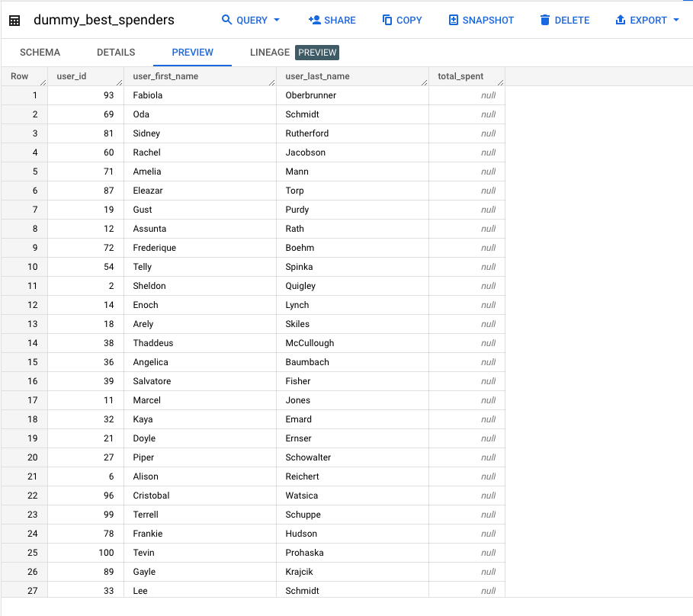The height and width of the screenshot is (616, 693).
Task: Click the user_id column header
Action: tap(72, 76)
